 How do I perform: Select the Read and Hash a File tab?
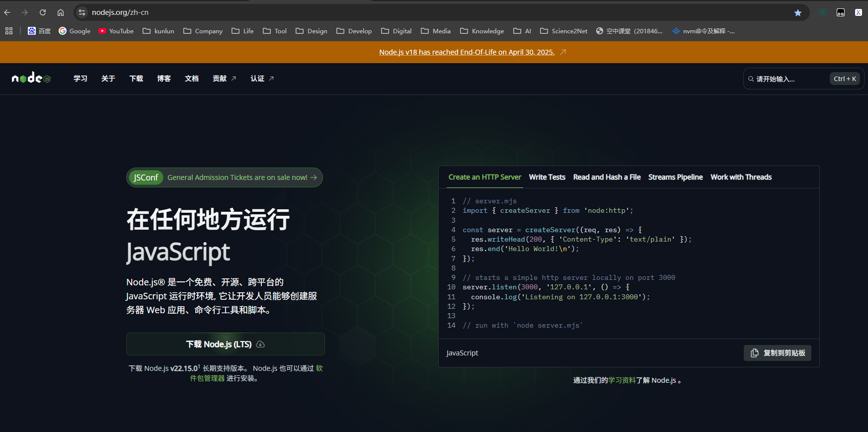pos(607,177)
